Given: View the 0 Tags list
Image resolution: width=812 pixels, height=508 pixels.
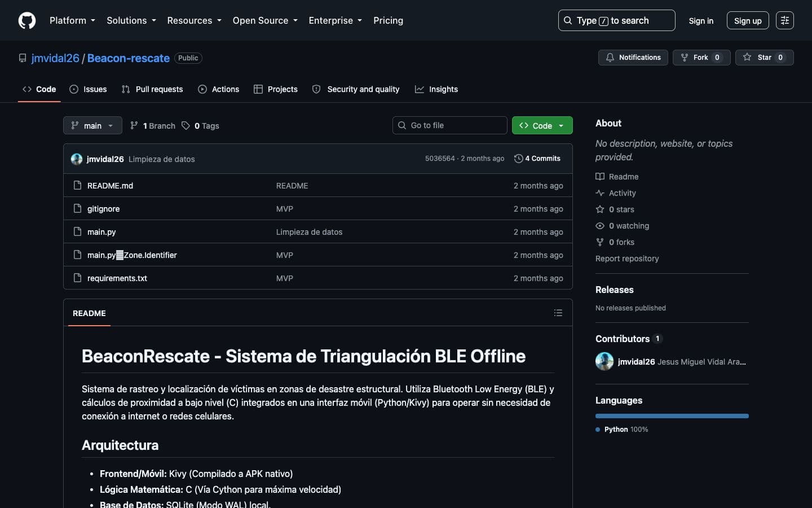Looking at the screenshot, I should pos(201,126).
